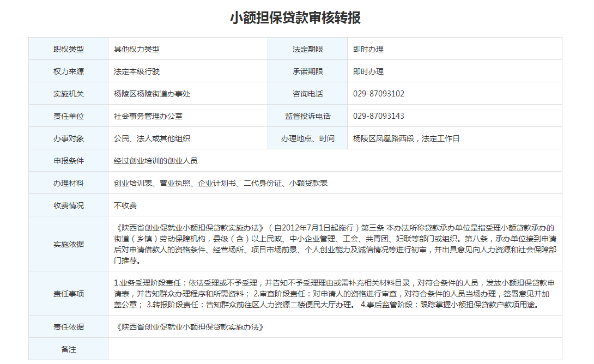Click the 监督投诉电话 number 029-87093143
Screen dimensions: 594x364
click(x=379, y=116)
